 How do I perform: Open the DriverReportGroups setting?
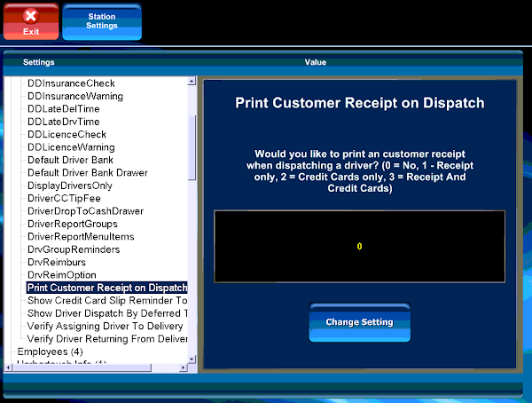tap(72, 225)
